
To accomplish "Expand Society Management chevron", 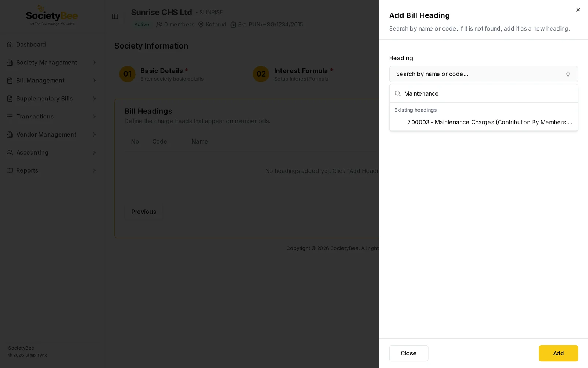I will 94,63.
